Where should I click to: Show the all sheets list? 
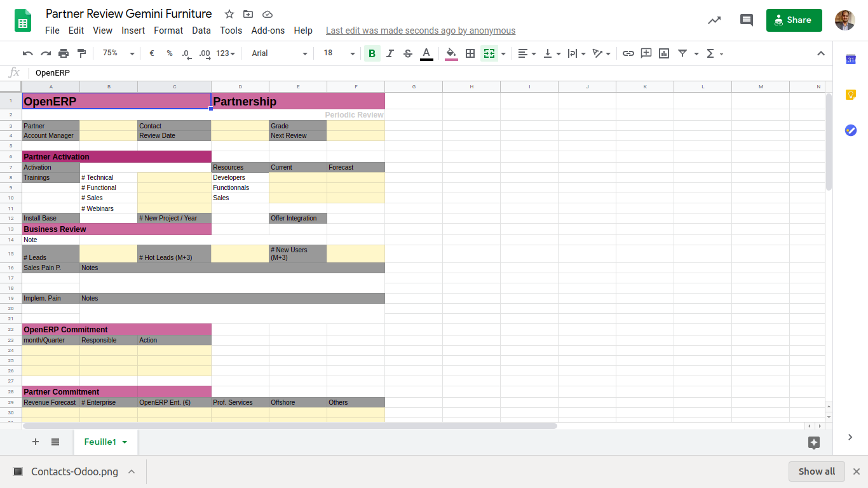pos(55,442)
